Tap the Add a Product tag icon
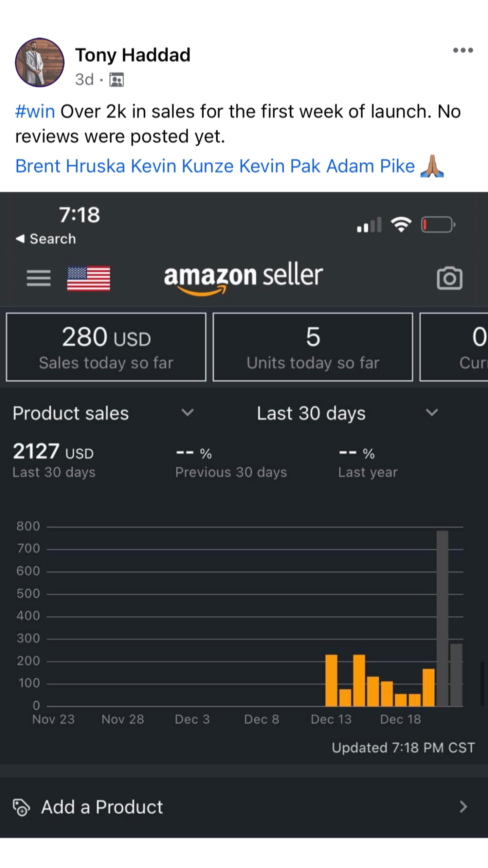Screen dimensions: 488x868 point(22,807)
